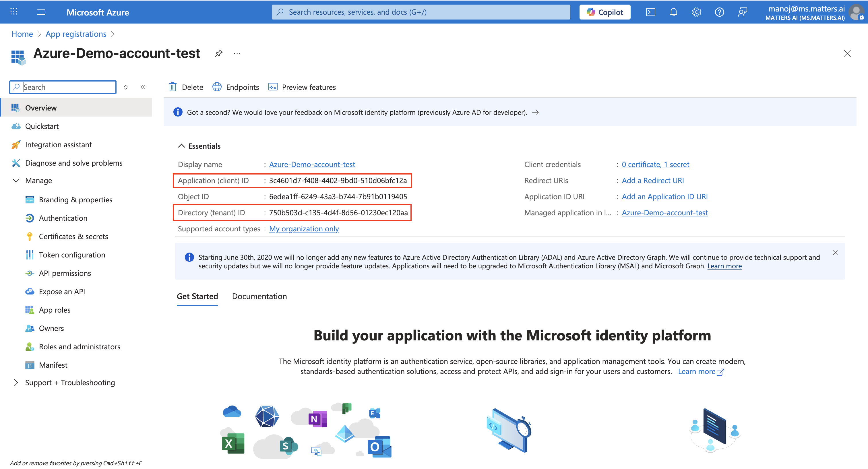Click the Azure-Demo-account-test display name link
Viewport: 868px width, 469px height.
pos(312,164)
